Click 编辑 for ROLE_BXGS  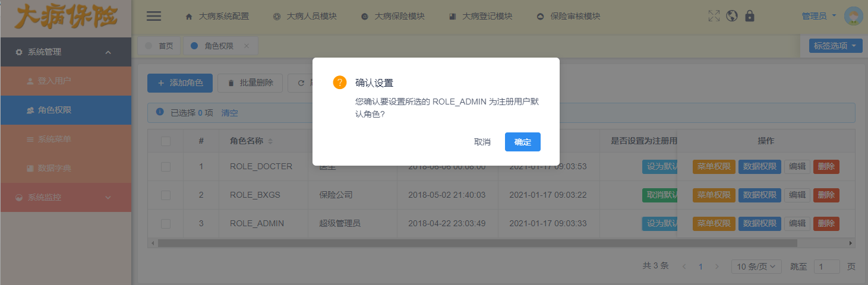797,195
